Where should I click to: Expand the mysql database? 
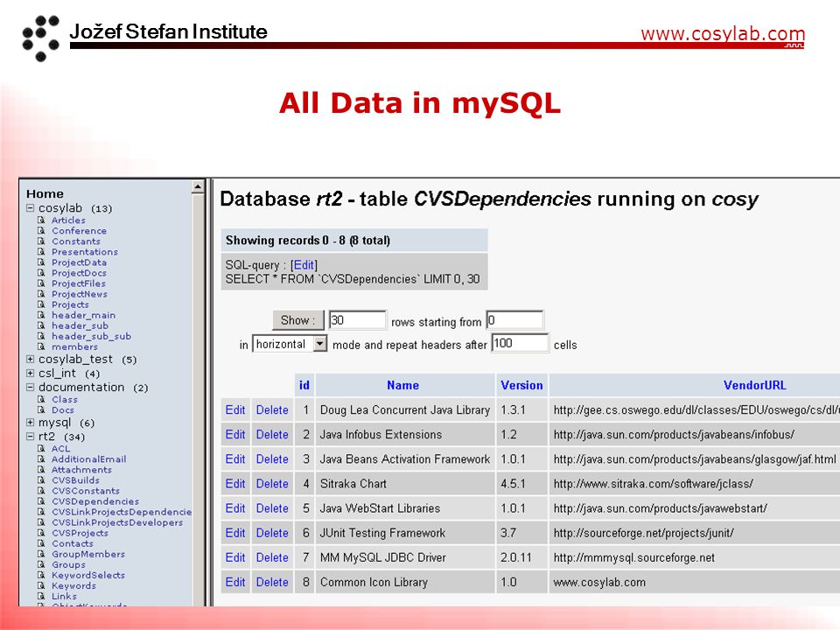(x=30, y=422)
